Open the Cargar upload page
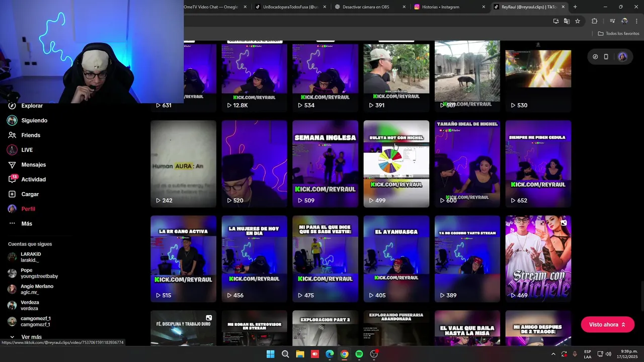This screenshot has width=644, height=362. (x=24, y=194)
